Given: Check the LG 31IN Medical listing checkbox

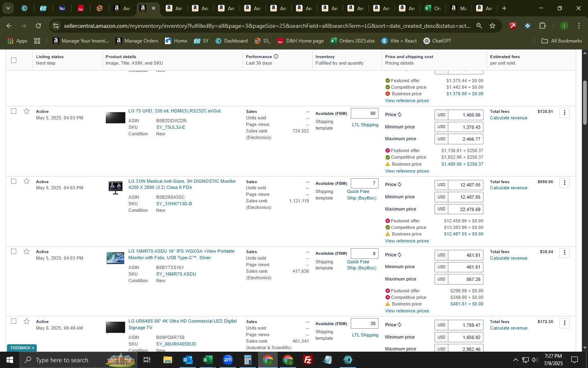Looking at the screenshot, I should coord(13,181).
